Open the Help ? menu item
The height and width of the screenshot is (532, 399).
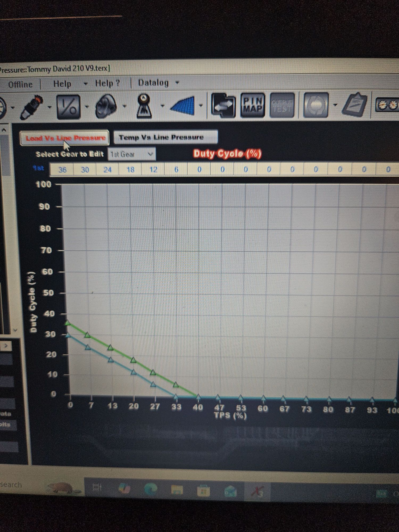[107, 83]
